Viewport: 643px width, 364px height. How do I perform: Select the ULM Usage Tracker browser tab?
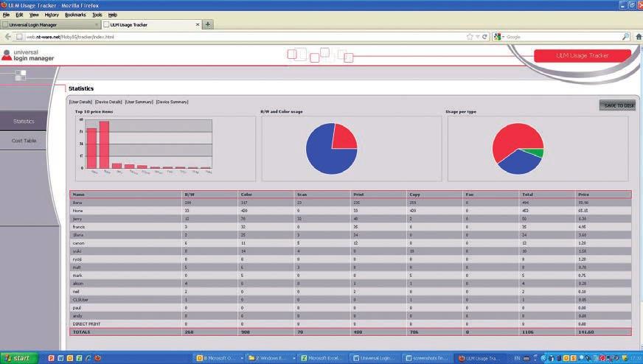click(x=152, y=24)
